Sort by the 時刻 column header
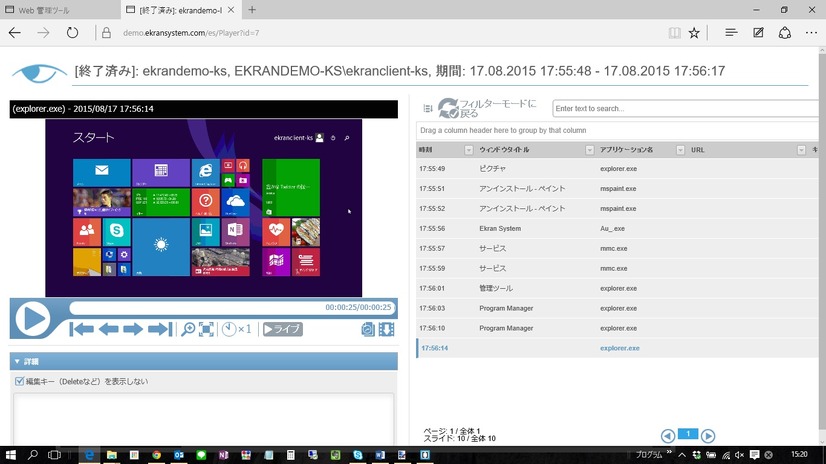The width and height of the screenshot is (826, 464). pos(426,150)
